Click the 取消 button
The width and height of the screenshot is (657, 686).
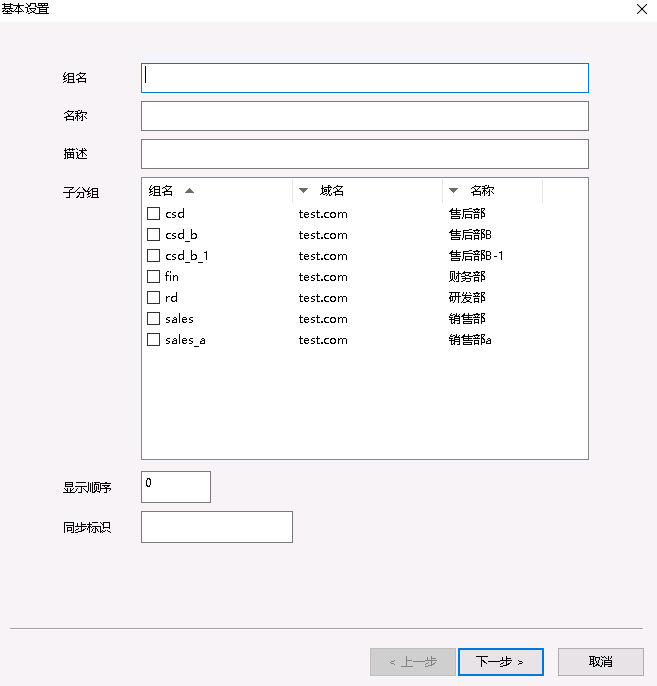600,662
